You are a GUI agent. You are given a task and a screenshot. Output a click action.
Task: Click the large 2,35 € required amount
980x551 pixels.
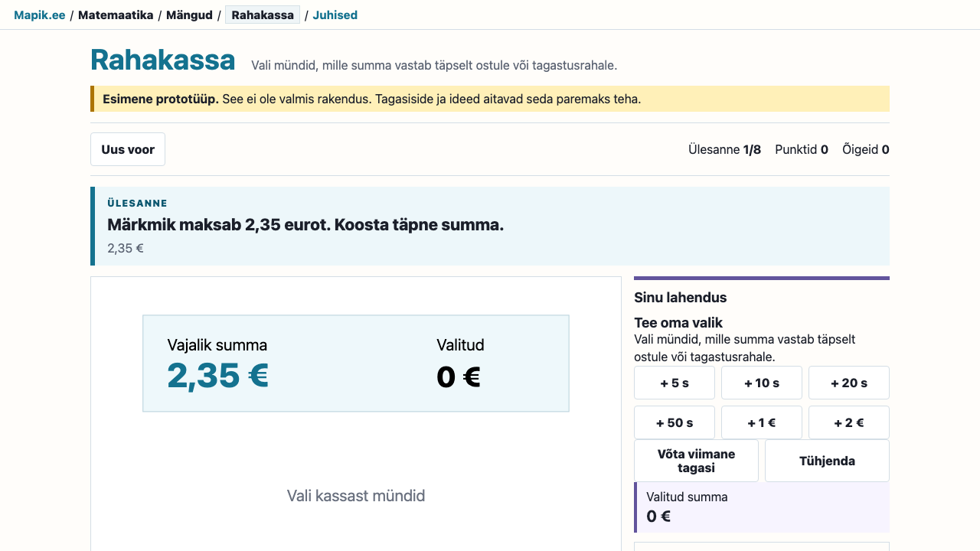218,375
